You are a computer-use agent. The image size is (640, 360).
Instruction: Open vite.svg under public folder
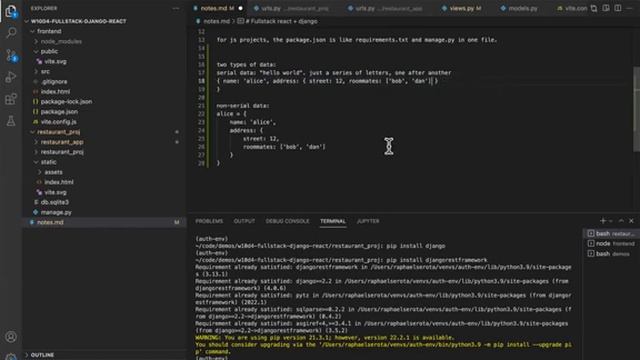[x=55, y=62]
